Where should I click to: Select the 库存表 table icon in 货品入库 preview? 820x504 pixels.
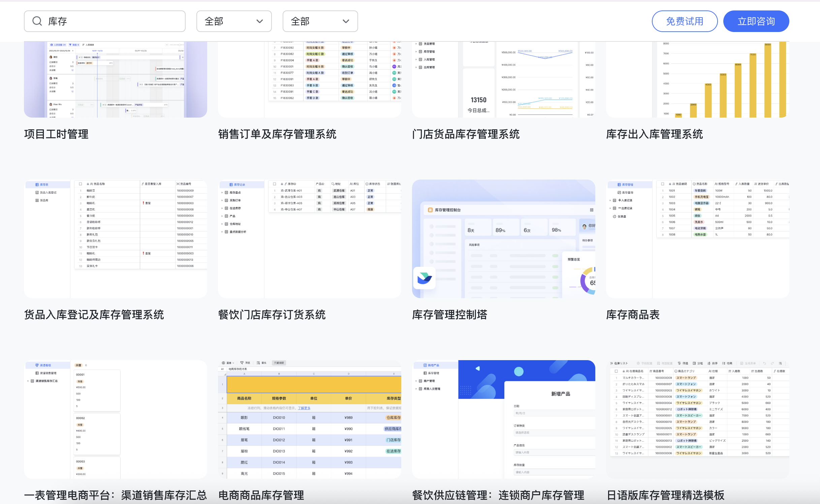coord(37,185)
